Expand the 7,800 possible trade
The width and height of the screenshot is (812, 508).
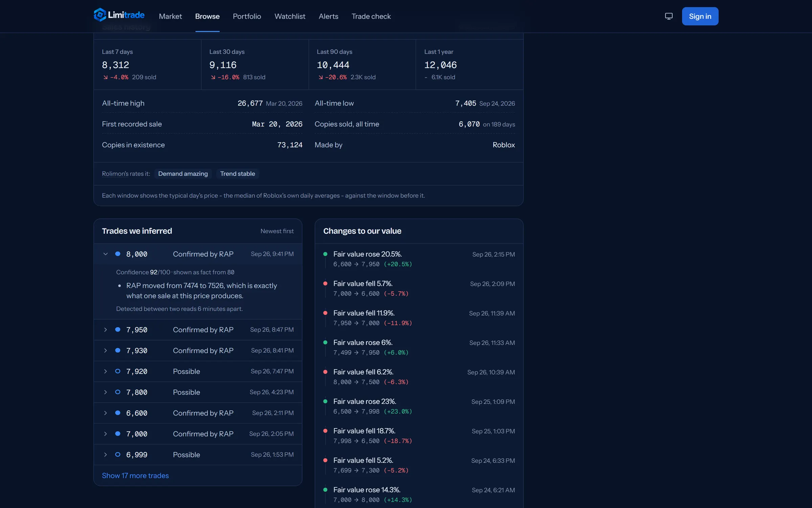[198, 392]
